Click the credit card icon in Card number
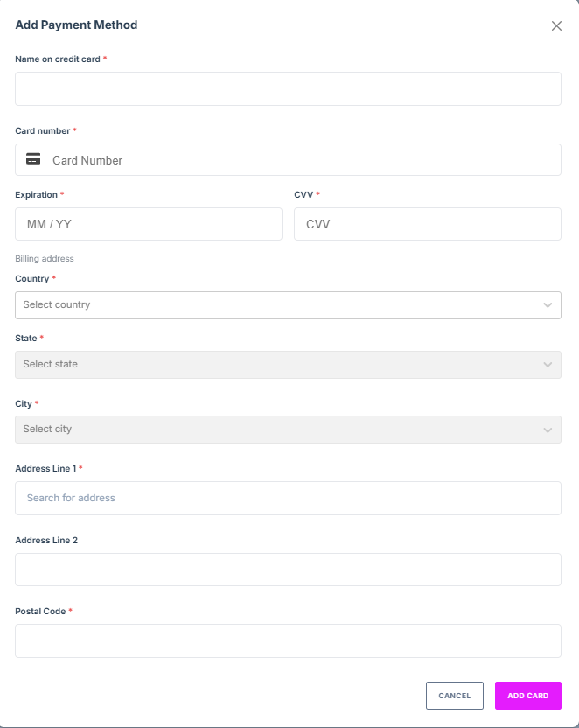The height and width of the screenshot is (728, 579). [x=33, y=159]
